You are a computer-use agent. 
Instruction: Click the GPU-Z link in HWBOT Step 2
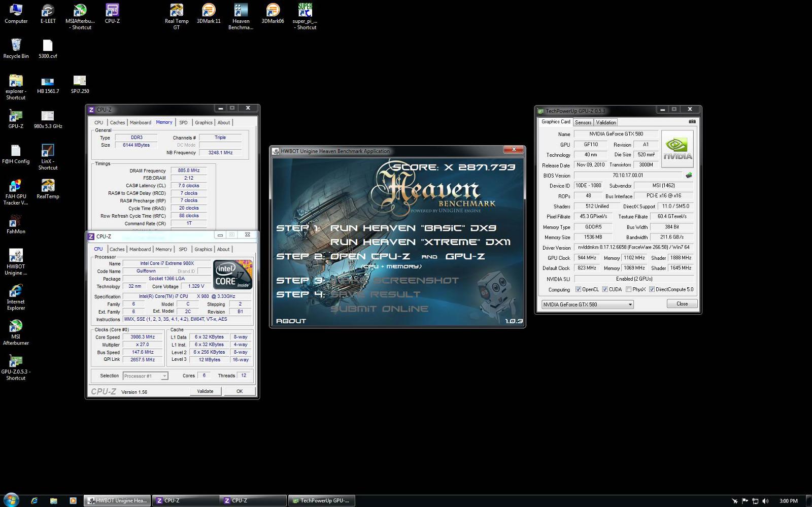pyautogui.click(x=465, y=256)
